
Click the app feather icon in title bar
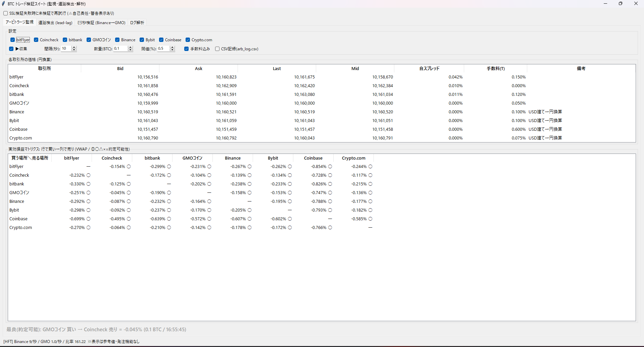click(x=3, y=4)
